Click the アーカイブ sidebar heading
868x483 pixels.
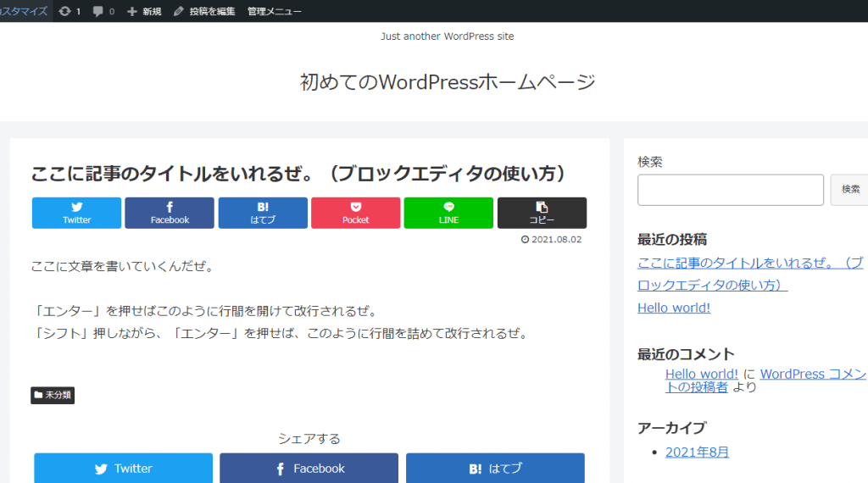point(672,428)
